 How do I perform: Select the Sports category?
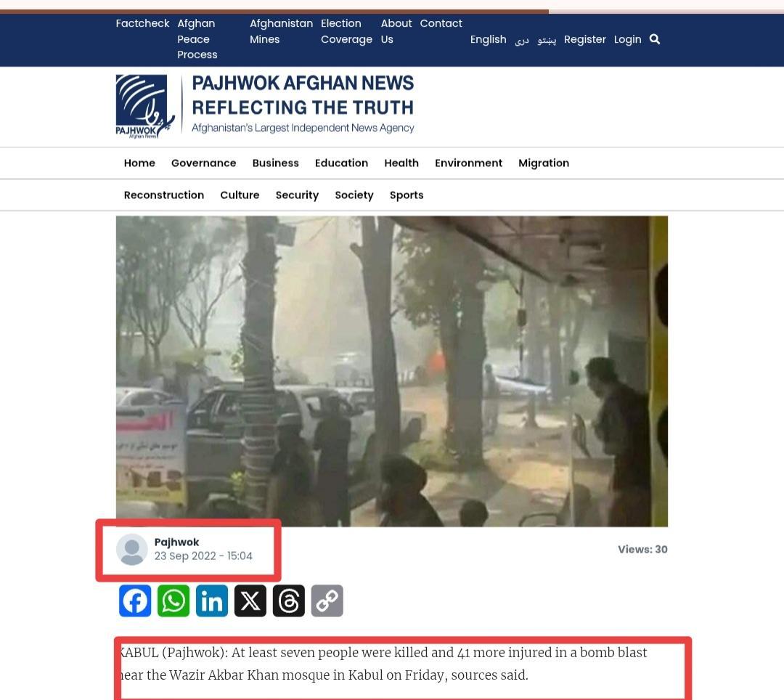[x=407, y=195]
